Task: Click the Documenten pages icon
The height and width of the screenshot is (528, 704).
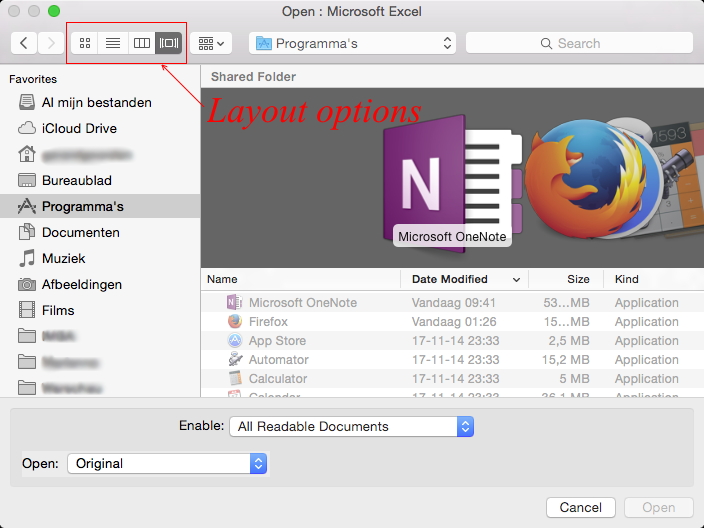Action: [27, 232]
